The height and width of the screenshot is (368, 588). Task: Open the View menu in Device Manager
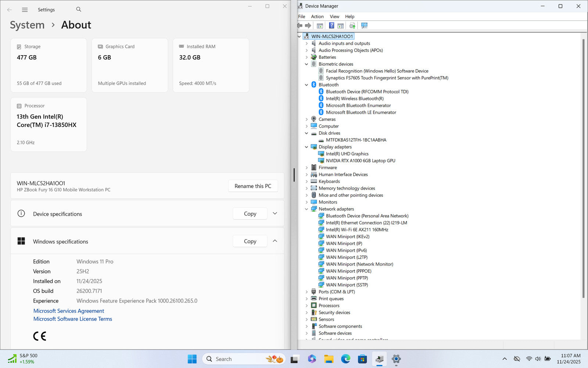(334, 17)
